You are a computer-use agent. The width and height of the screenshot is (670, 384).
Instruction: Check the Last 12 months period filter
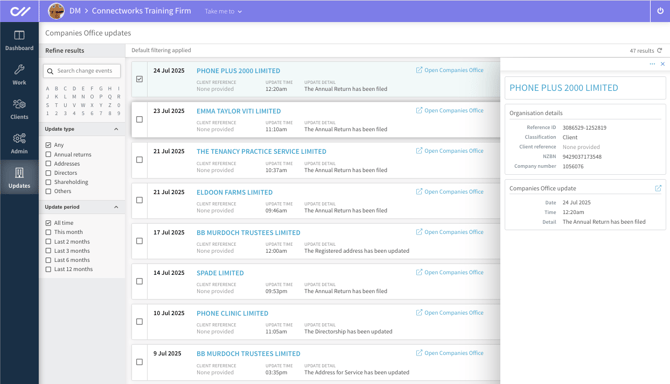pos(48,269)
